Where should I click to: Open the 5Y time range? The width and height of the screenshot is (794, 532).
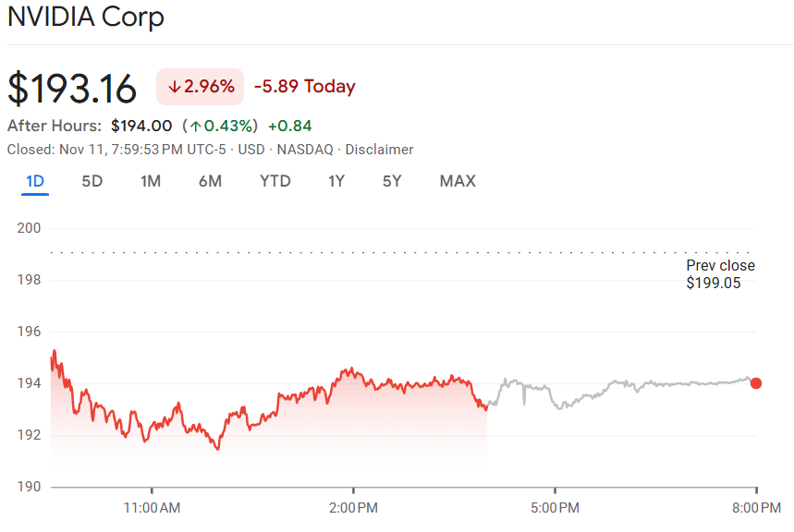392,181
